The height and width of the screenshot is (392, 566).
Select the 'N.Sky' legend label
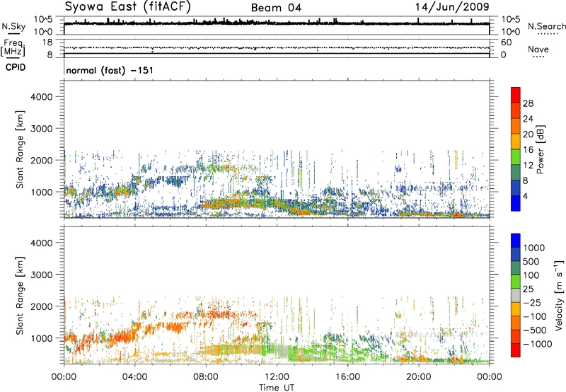coord(13,26)
